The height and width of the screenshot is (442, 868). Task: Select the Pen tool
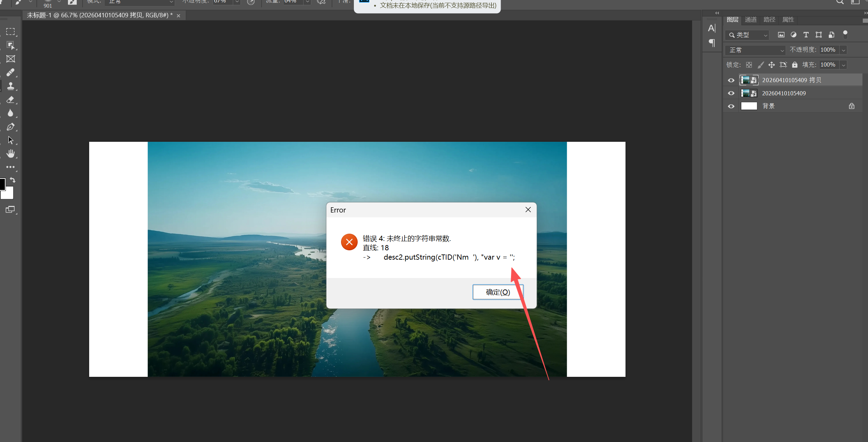(10, 127)
